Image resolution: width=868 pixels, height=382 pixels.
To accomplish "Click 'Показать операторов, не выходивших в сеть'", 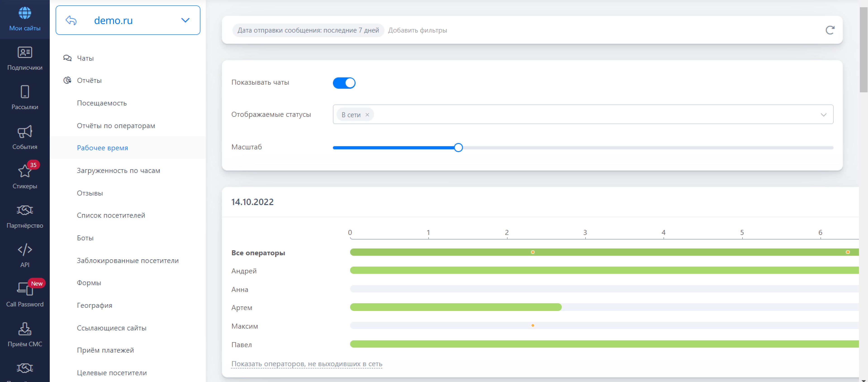I will click(x=306, y=363).
